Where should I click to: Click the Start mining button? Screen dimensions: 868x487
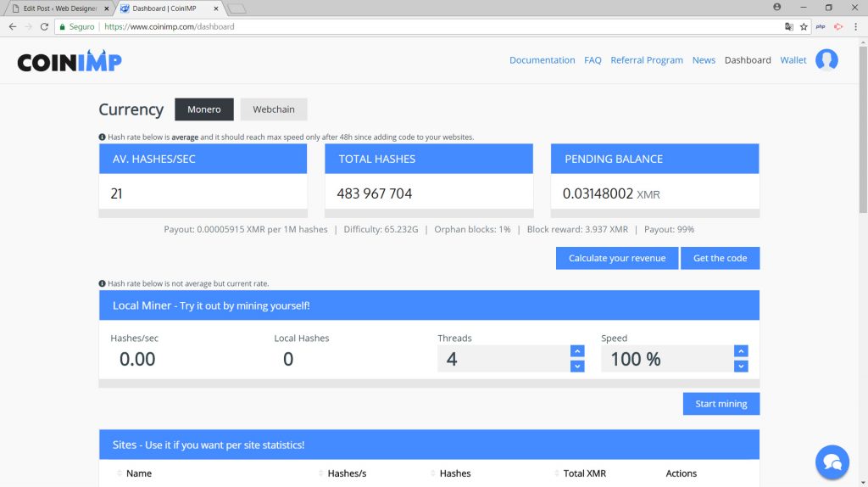pos(721,404)
